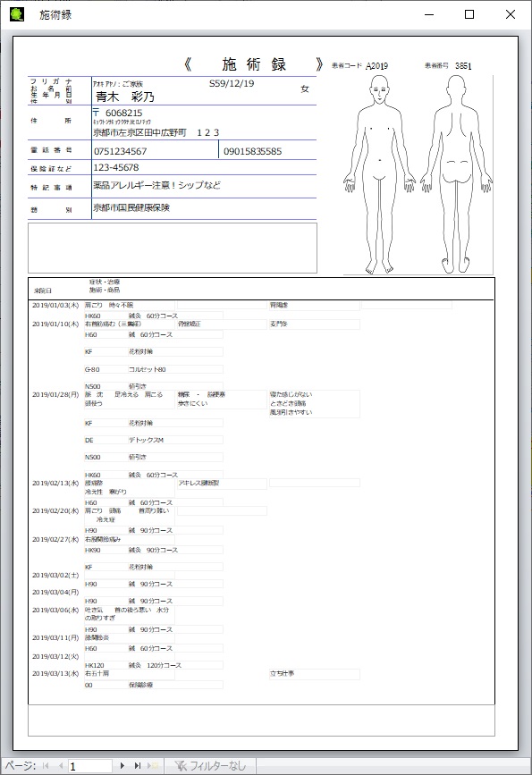Click the DE treatment code
Image resolution: width=532 pixels, height=775 pixels.
pos(89,440)
